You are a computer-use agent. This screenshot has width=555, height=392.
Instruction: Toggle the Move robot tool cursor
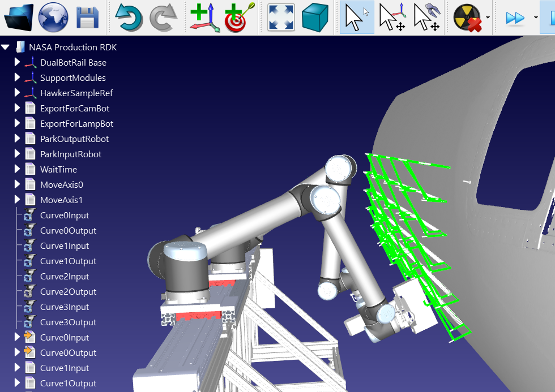(427, 18)
